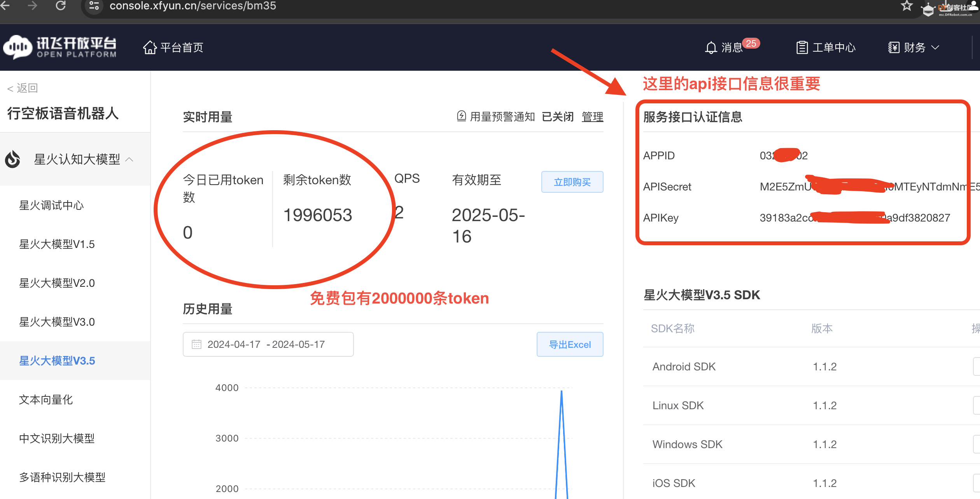
Task: Open the date range picker field
Action: point(268,344)
